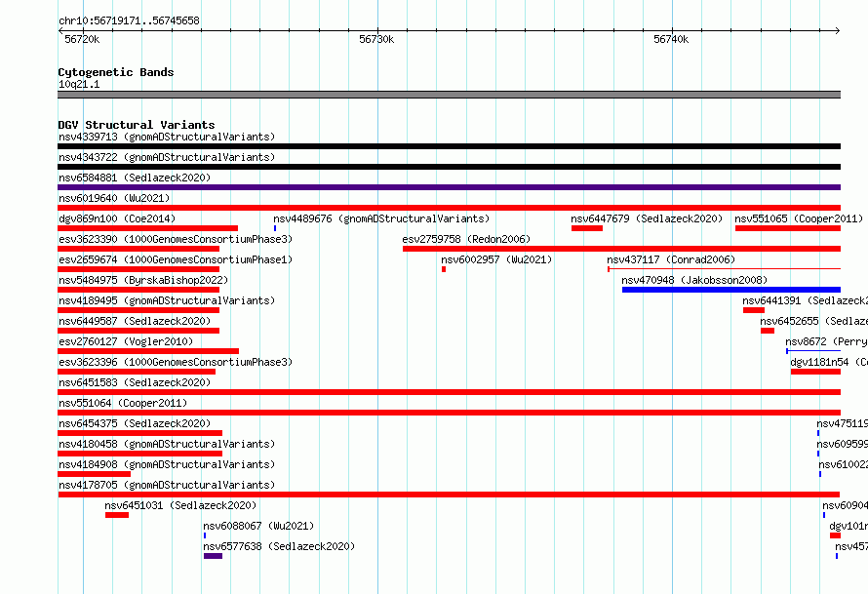Select nsv551064 (Cooper2011) label
This screenshot has height=594, width=868.
(123, 403)
